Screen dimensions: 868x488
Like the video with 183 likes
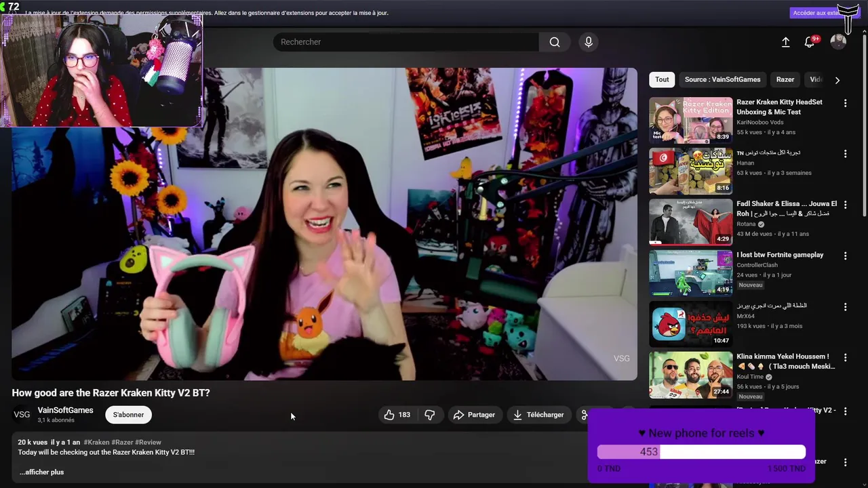[x=397, y=415]
